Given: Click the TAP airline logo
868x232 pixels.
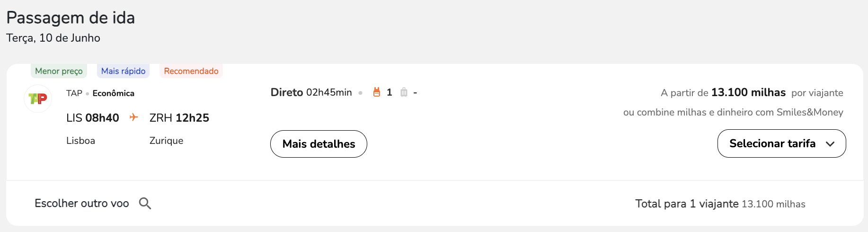Looking at the screenshot, I should click(x=38, y=98).
